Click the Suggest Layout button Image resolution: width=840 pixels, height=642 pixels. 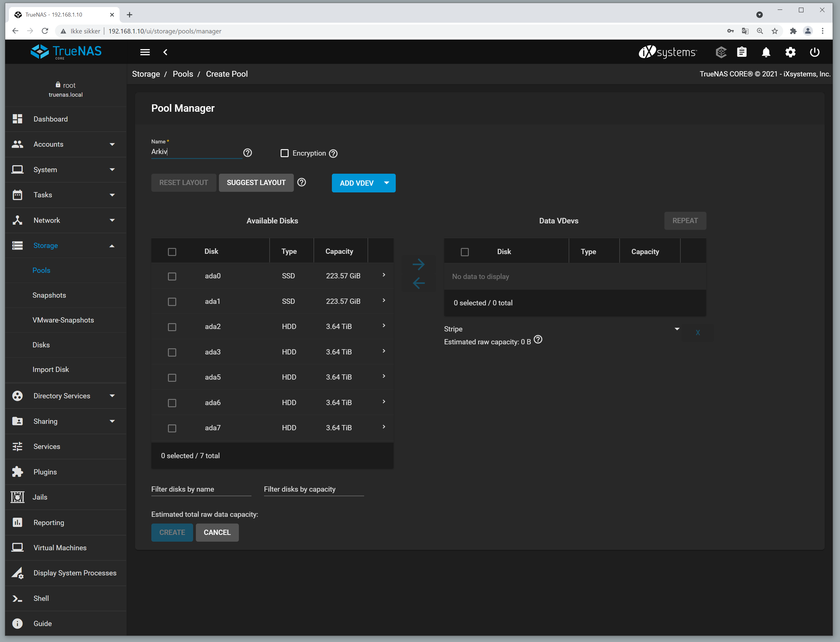pos(256,183)
